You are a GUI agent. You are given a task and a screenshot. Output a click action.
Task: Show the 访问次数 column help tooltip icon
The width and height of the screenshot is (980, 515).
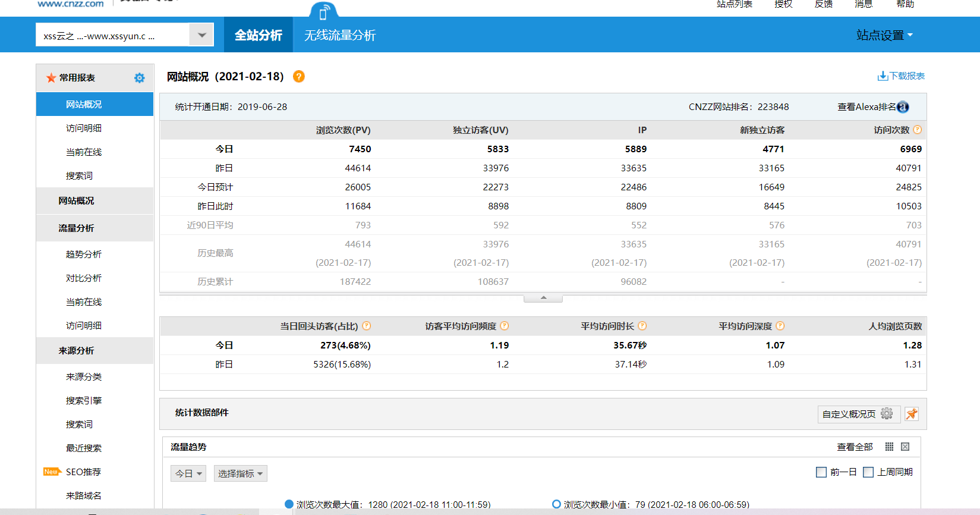point(918,130)
